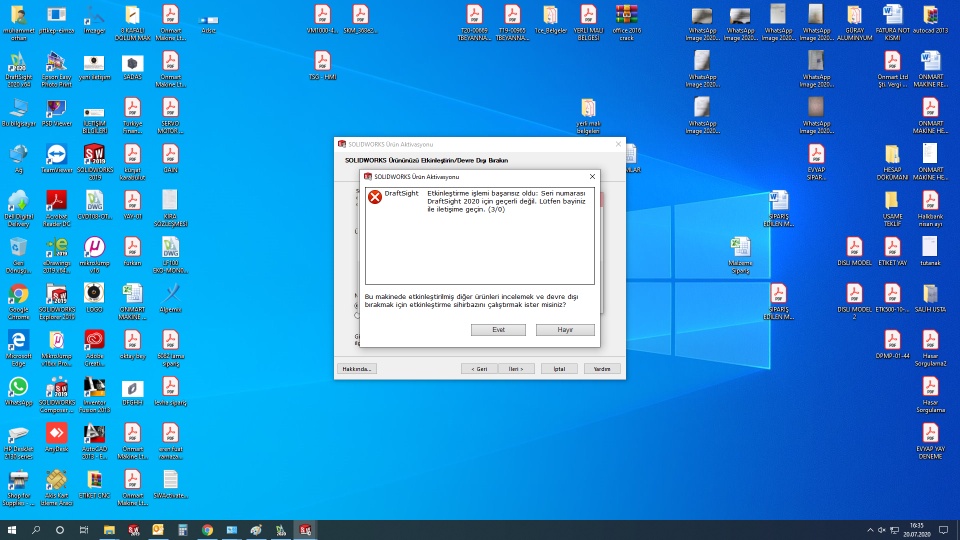Open HP DeskJet 2130 series shortcut
Image resolution: width=960 pixels, height=540 pixels.
pyautogui.click(x=18, y=441)
